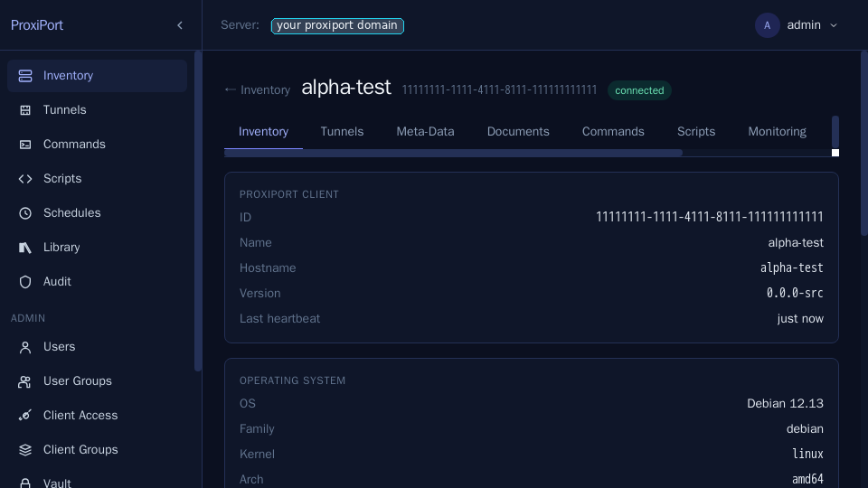The height and width of the screenshot is (488, 868).
Task: Select the Inventory tab of alpha-test
Action: coord(263,132)
